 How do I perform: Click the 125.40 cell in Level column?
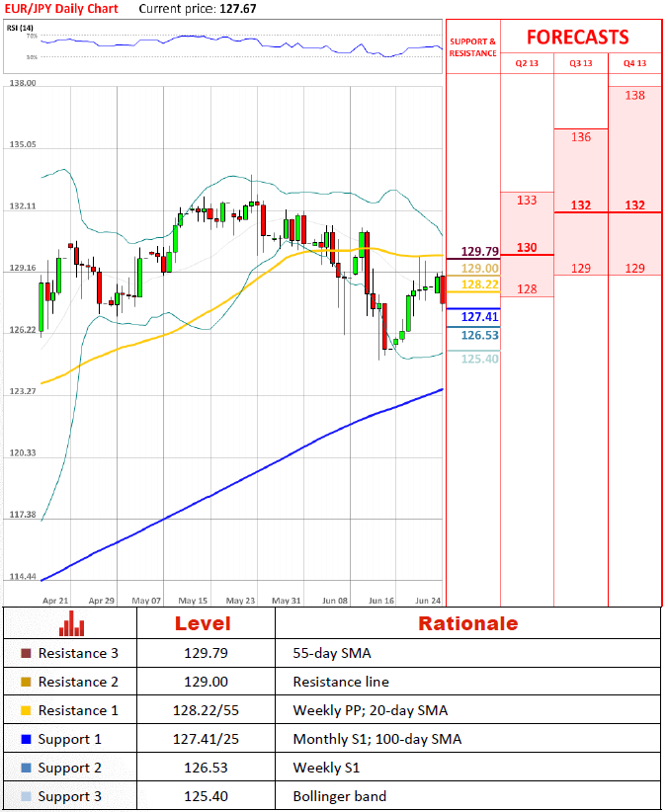click(206, 796)
